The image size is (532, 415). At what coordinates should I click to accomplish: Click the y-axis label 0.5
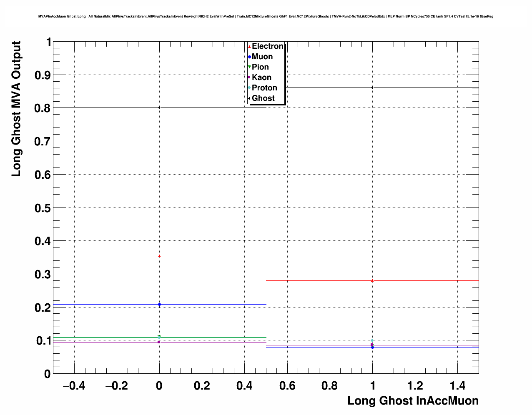pos(42,208)
